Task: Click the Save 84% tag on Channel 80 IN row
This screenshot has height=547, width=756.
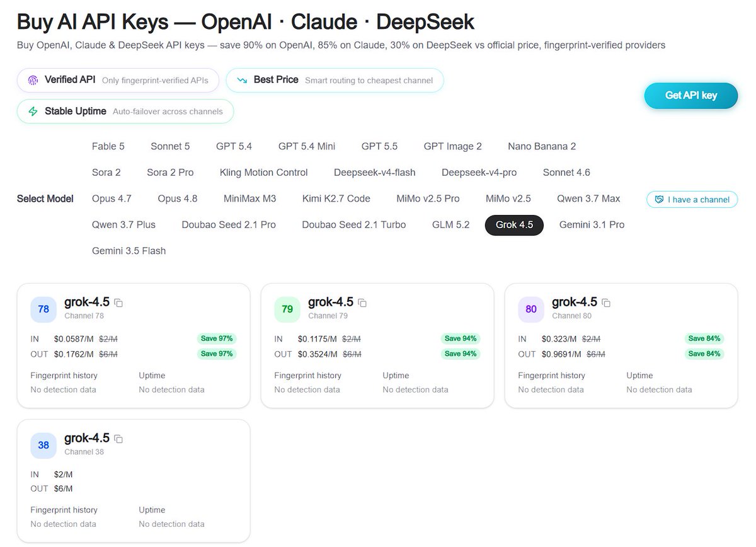Action: coord(704,338)
